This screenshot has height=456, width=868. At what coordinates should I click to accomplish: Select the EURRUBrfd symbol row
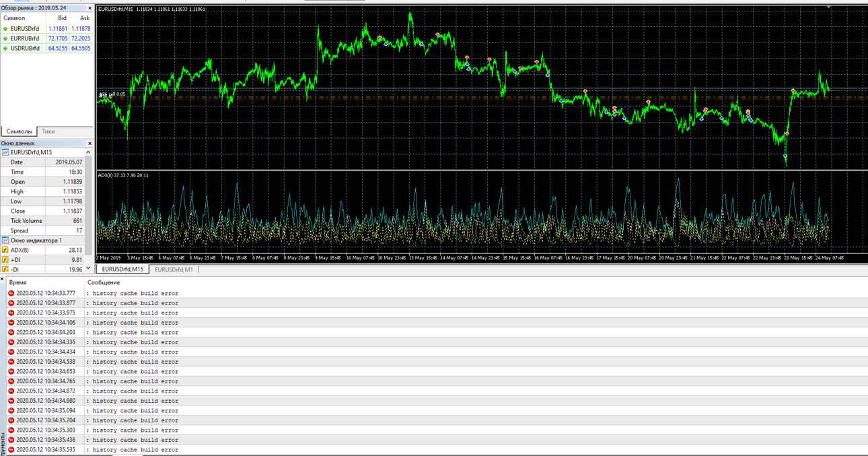(x=46, y=38)
